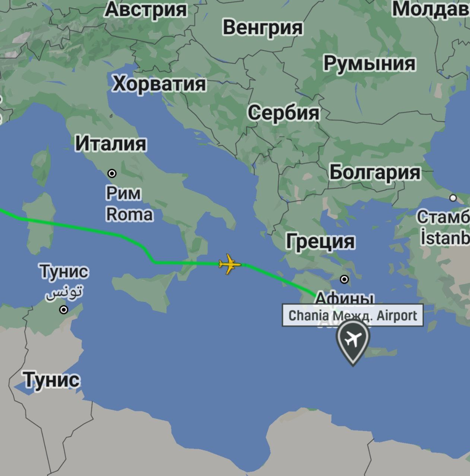Open the Chania Межд. Airport label
The image size is (470, 476).
point(352,315)
